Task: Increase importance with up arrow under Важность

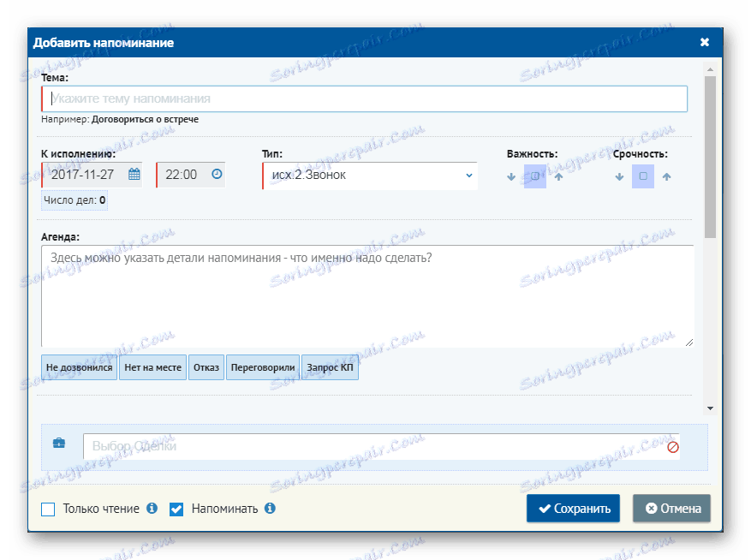Action: [558, 176]
